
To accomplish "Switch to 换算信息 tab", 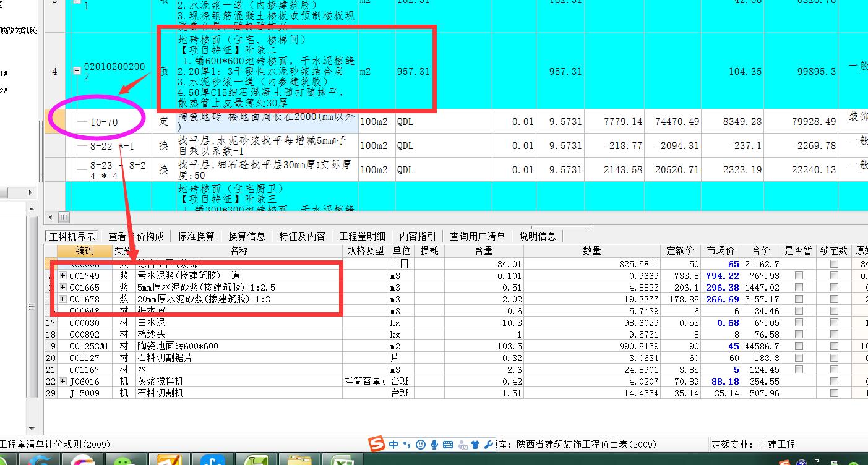I will click(246, 236).
